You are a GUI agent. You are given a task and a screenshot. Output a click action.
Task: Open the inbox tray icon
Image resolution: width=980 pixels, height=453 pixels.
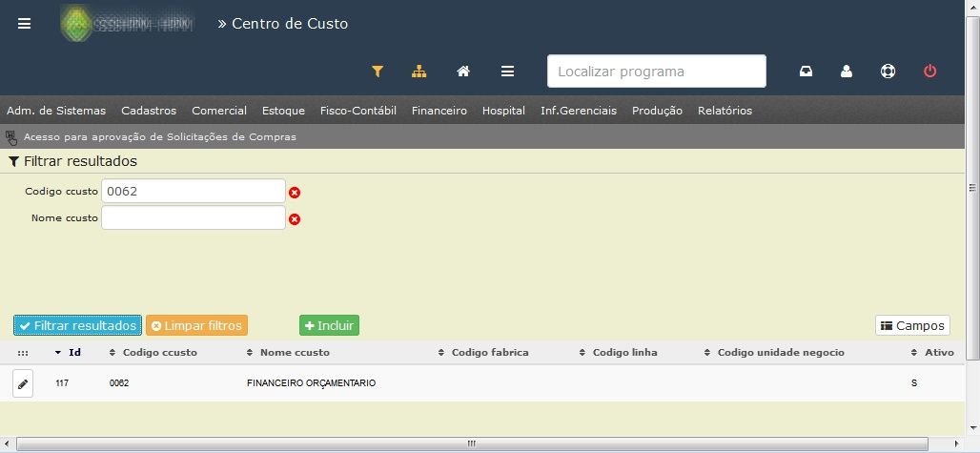806,72
